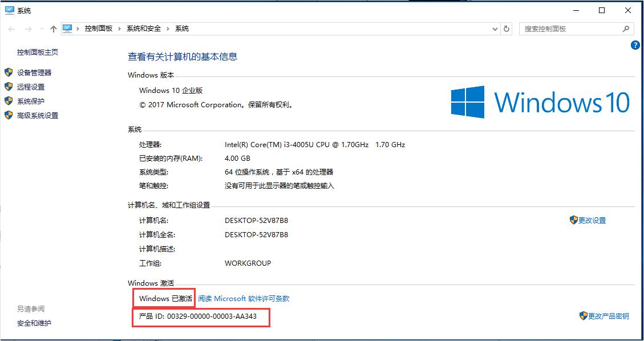The width and height of the screenshot is (644, 341).
Task: Click the computer icon in the address bar
Action: (x=68, y=28)
